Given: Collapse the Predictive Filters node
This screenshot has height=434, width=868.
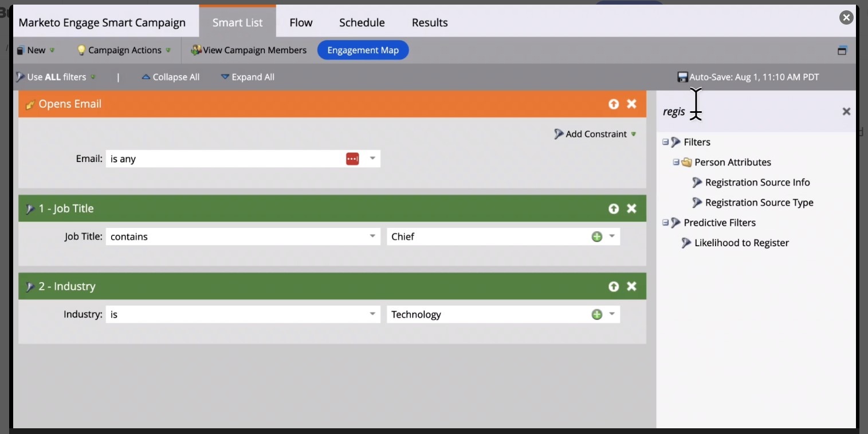Looking at the screenshot, I should pos(665,222).
